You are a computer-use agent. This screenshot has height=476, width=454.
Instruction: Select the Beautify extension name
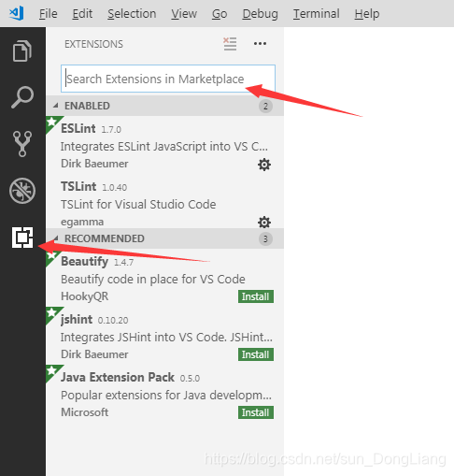(85, 262)
